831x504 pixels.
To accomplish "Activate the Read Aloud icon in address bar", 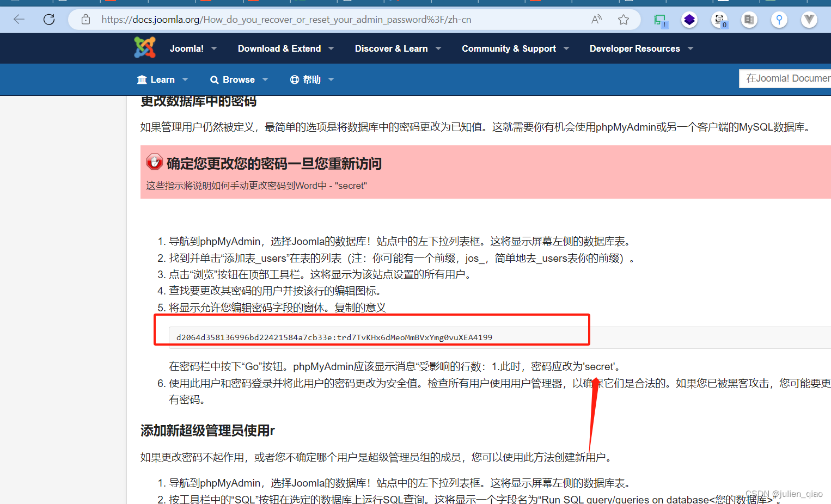I will pyautogui.click(x=597, y=20).
